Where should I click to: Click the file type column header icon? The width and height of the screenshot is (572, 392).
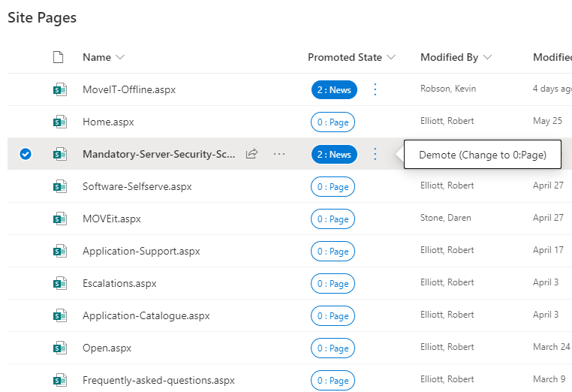point(59,57)
